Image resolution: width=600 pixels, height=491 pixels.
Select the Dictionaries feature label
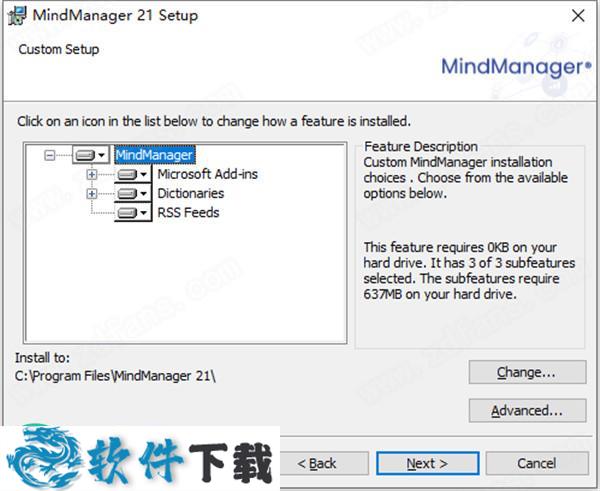191,193
